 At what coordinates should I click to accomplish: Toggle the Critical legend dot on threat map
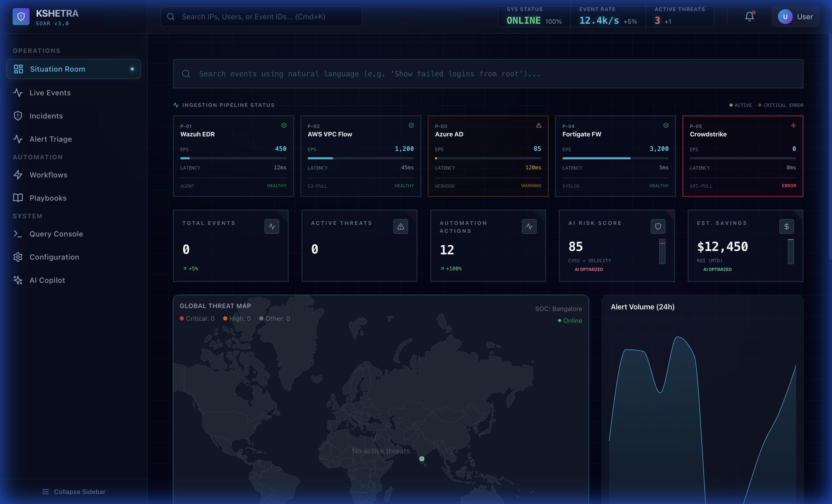coord(183,318)
